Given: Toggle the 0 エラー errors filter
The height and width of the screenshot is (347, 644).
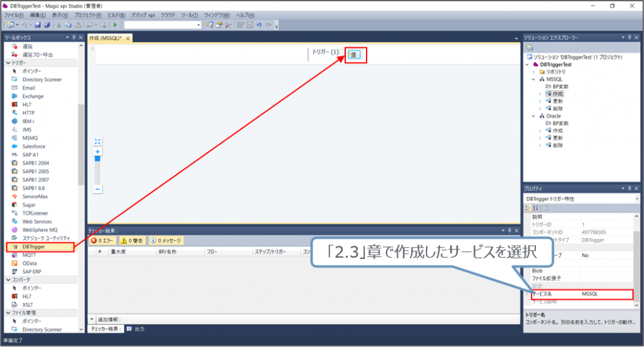Looking at the screenshot, I should click(x=103, y=241).
